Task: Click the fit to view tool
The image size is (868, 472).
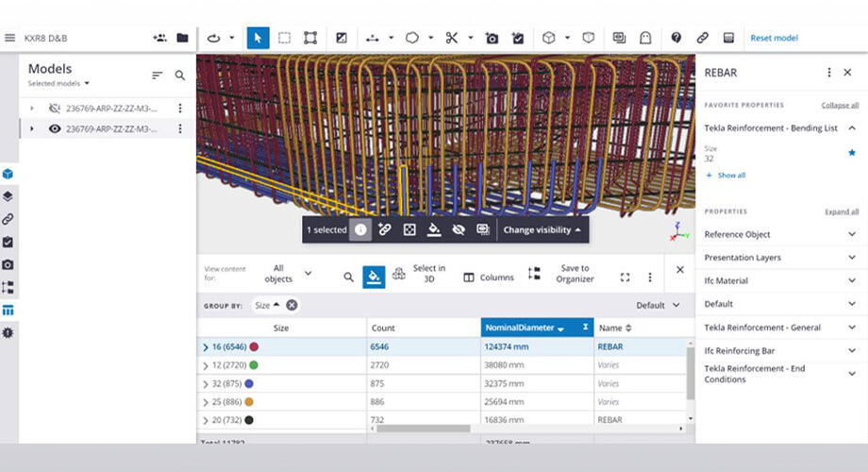Action: pos(310,38)
